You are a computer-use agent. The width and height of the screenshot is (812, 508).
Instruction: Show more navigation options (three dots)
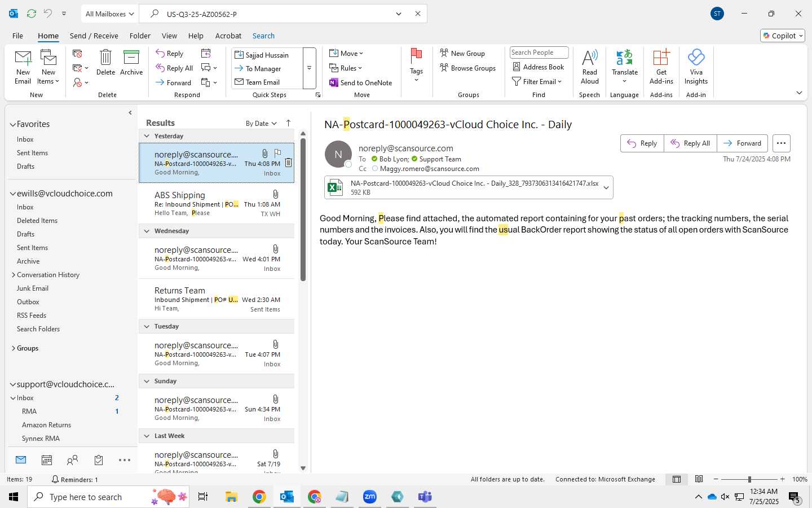[x=125, y=460]
